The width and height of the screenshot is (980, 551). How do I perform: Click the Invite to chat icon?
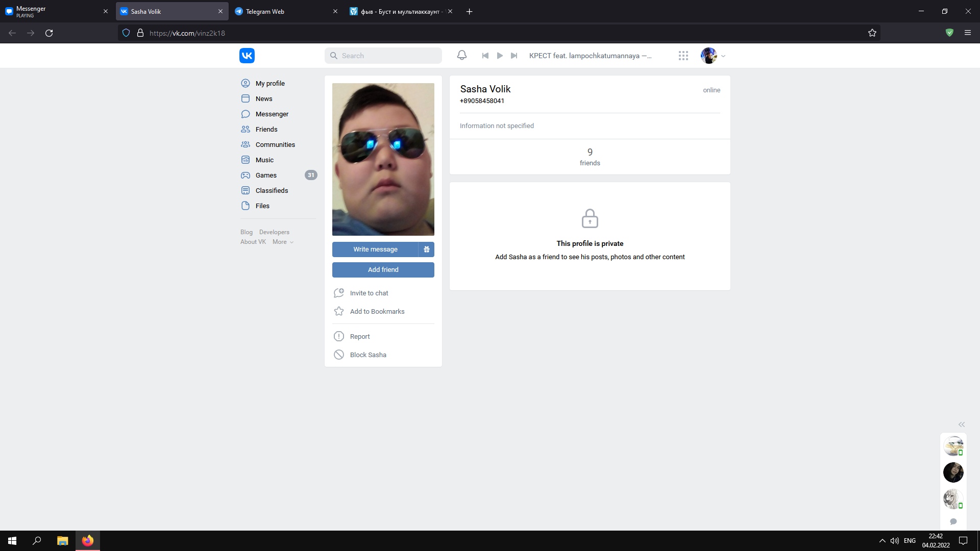pyautogui.click(x=339, y=293)
